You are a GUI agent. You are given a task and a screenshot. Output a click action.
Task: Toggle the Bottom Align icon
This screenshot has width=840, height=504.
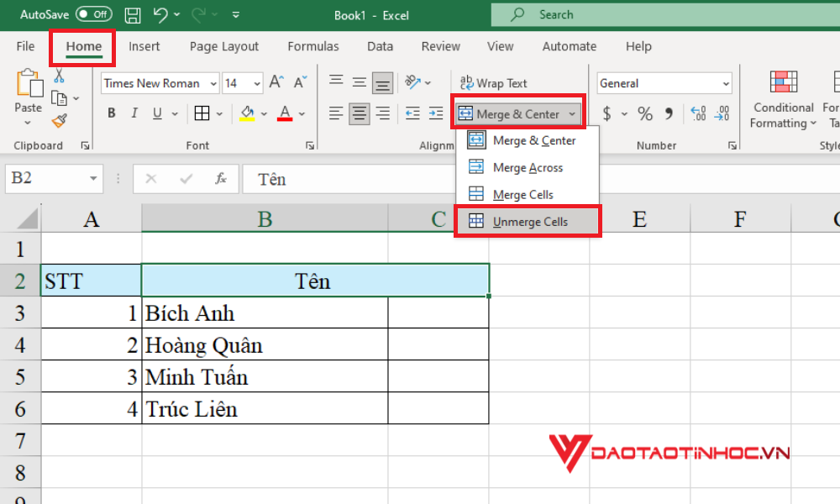coord(382,83)
